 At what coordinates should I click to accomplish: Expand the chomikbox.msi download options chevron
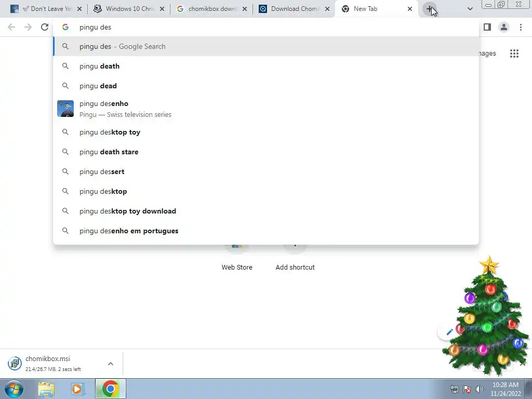(x=111, y=364)
